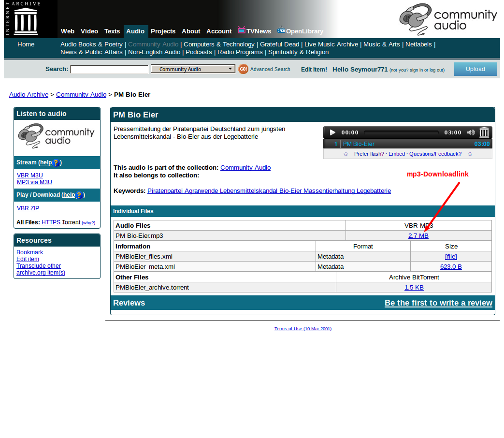Click the Play / Download help icon
Image resolution: width=504 pixels, height=438 pixels.
pos(79,195)
